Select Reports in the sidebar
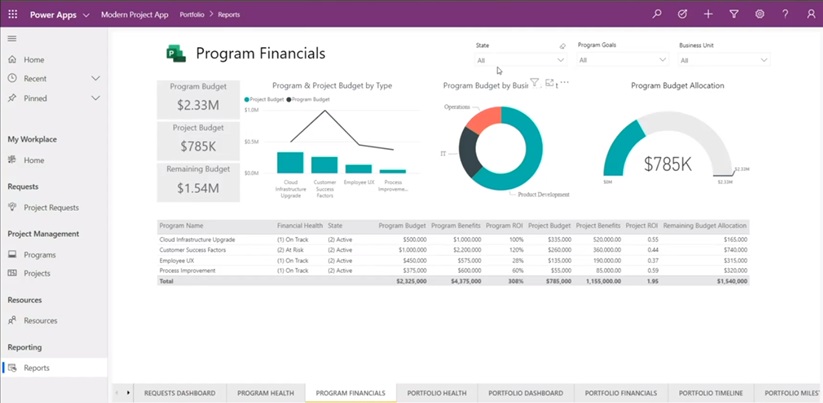Viewport: 823px width, 403px height. 54,368
